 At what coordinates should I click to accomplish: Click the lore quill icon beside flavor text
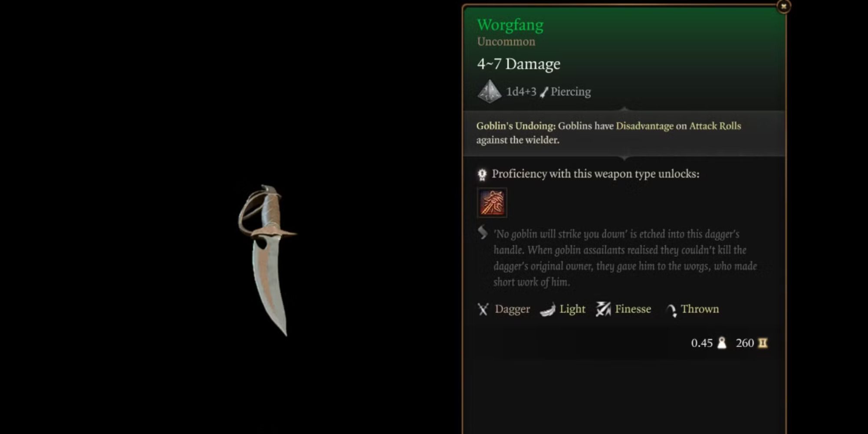[483, 233]
